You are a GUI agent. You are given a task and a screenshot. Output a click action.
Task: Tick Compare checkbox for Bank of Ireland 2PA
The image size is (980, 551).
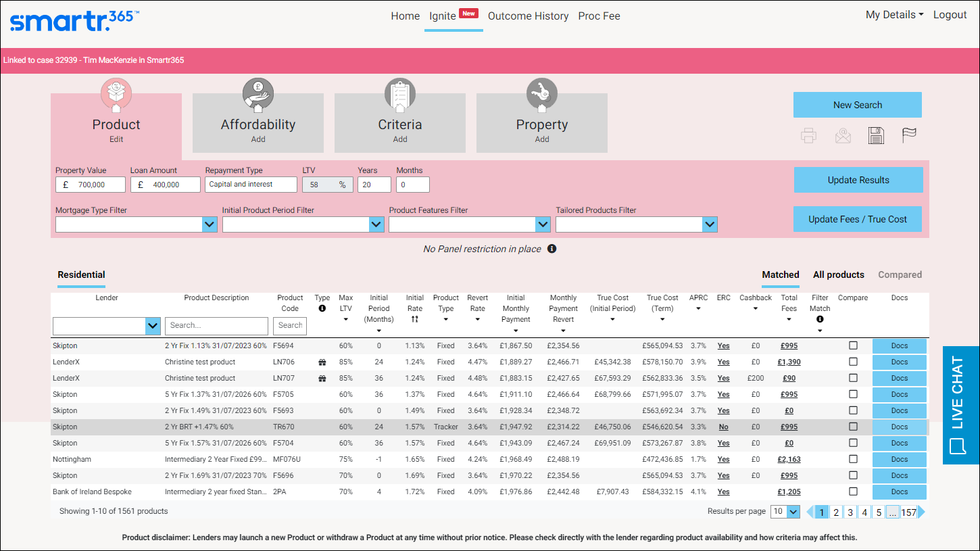pos(853,492)
